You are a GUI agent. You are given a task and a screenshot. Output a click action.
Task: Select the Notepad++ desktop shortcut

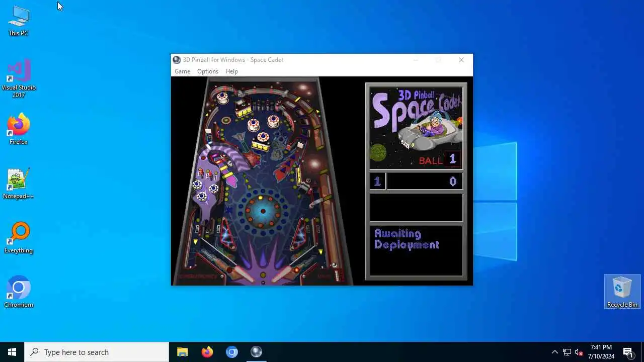coord(19,184)
